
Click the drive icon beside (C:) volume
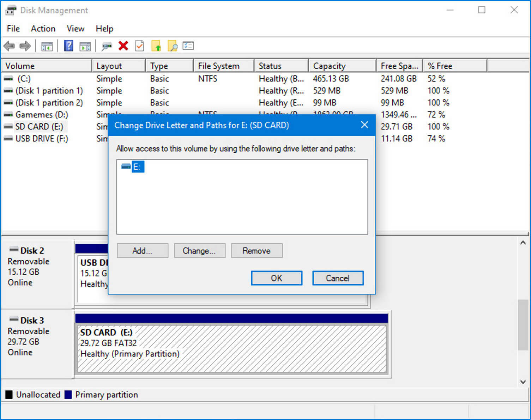(x=8, y=79)
